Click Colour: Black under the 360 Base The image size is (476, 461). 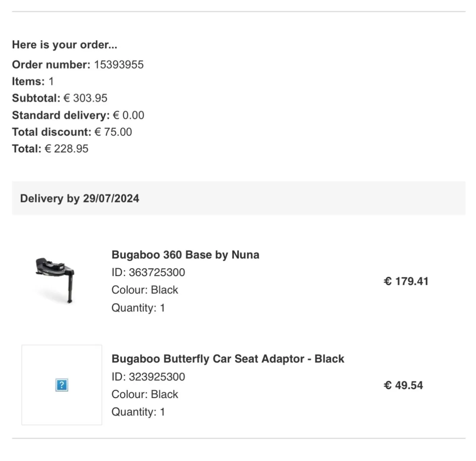pos(145,290)
